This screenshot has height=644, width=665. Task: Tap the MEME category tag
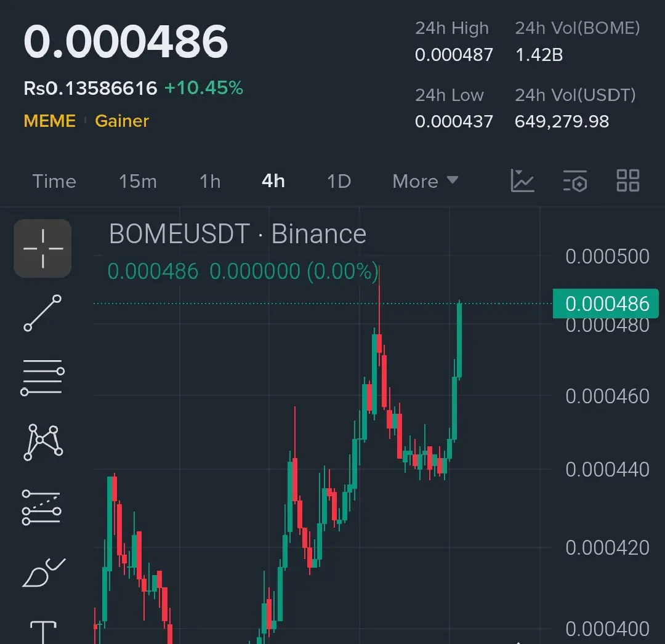[50, 121]
